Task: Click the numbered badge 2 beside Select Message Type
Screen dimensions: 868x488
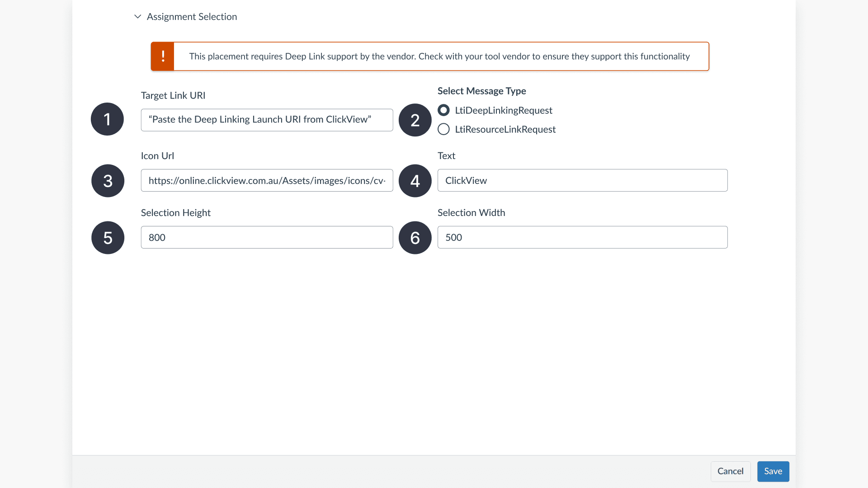Action: click(x=415, y=120)
